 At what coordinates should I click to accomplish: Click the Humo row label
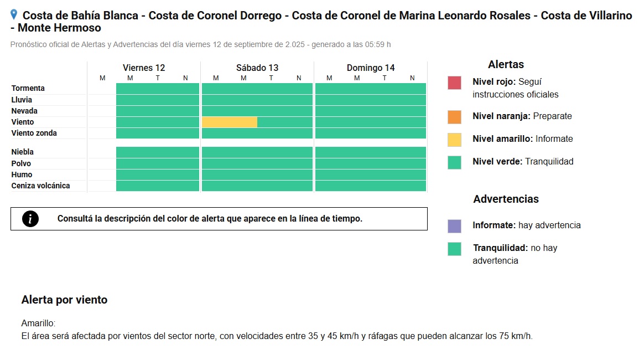22,174
